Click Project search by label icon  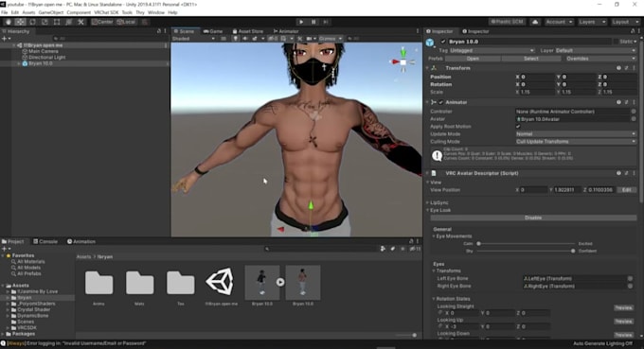click(393, 249)
